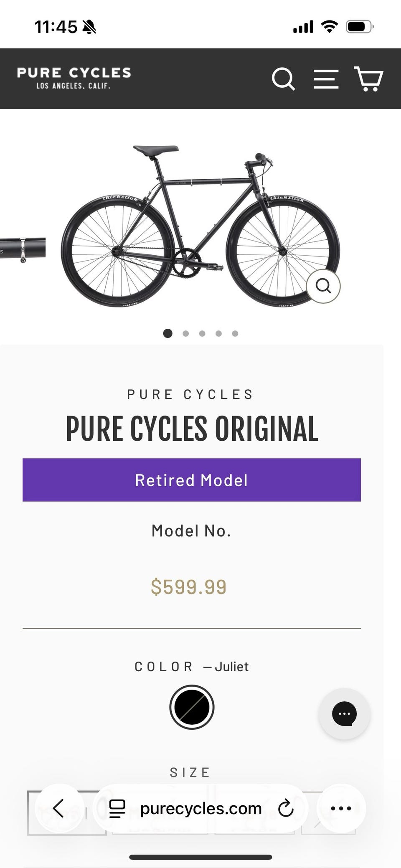
Task: Select the fifth image carousel dot
Action: point(235,333)
